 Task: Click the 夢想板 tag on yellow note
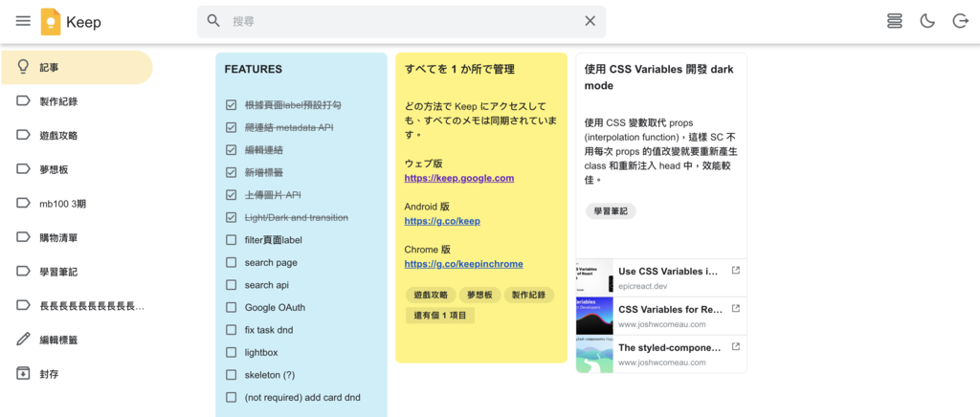tap(480, 296)
